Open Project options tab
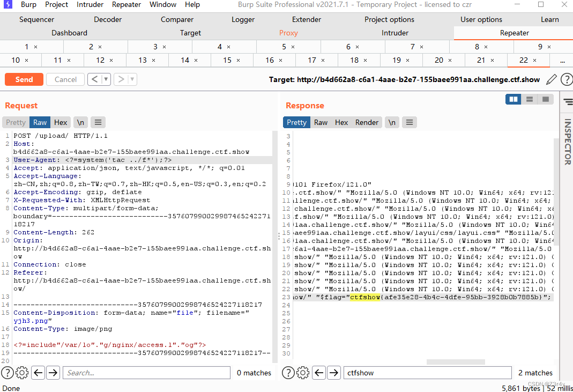Viewport: 573px width, 392px height. [389, 19]
